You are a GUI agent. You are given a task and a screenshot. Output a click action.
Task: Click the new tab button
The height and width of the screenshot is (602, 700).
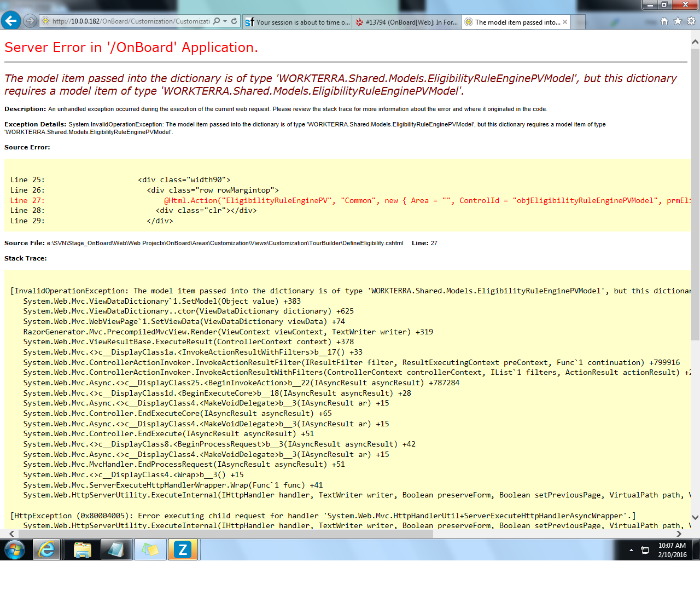pos(579,22)
